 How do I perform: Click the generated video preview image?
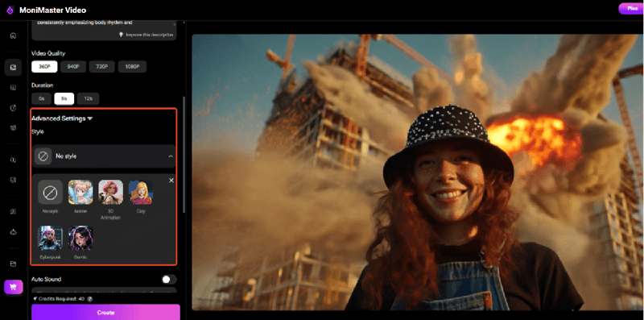417,172
